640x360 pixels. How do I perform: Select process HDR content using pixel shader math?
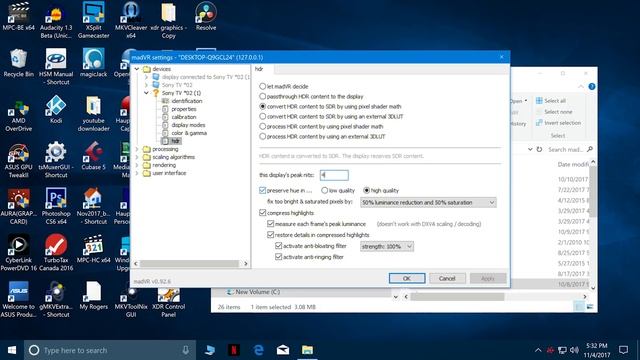click(262, 127)
